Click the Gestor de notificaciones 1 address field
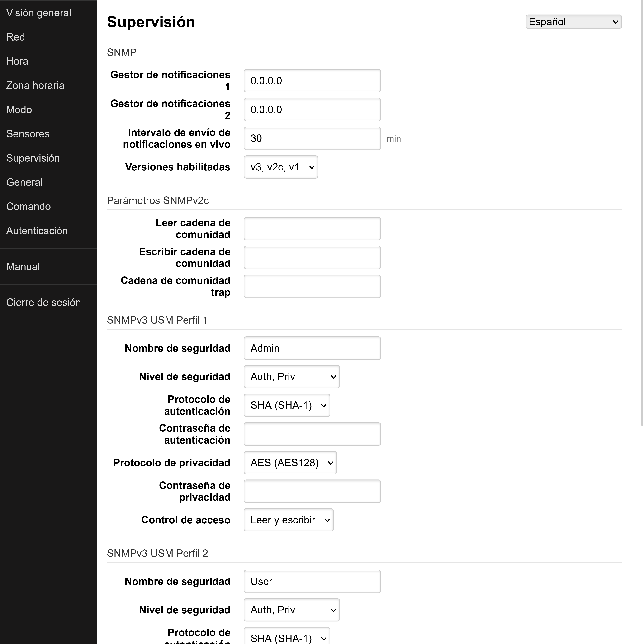This screenshot has width=644, height=644. pyautogui.click(x=312, y=80)
